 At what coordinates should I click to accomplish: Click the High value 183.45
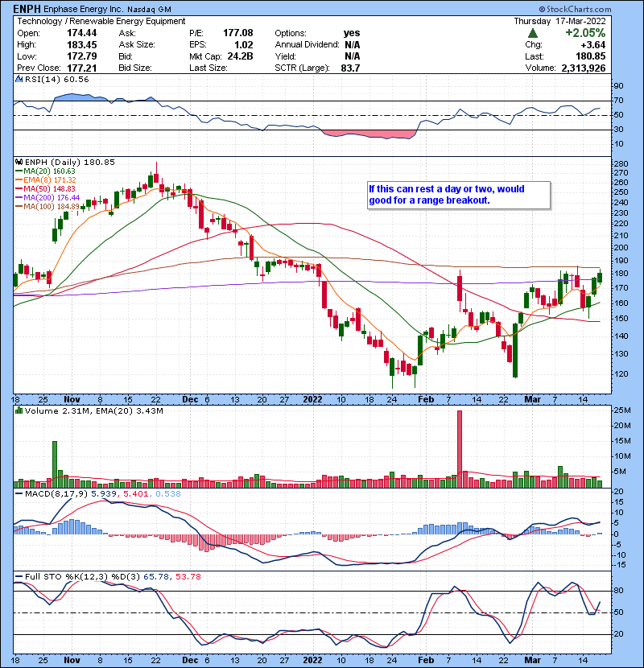81,45
